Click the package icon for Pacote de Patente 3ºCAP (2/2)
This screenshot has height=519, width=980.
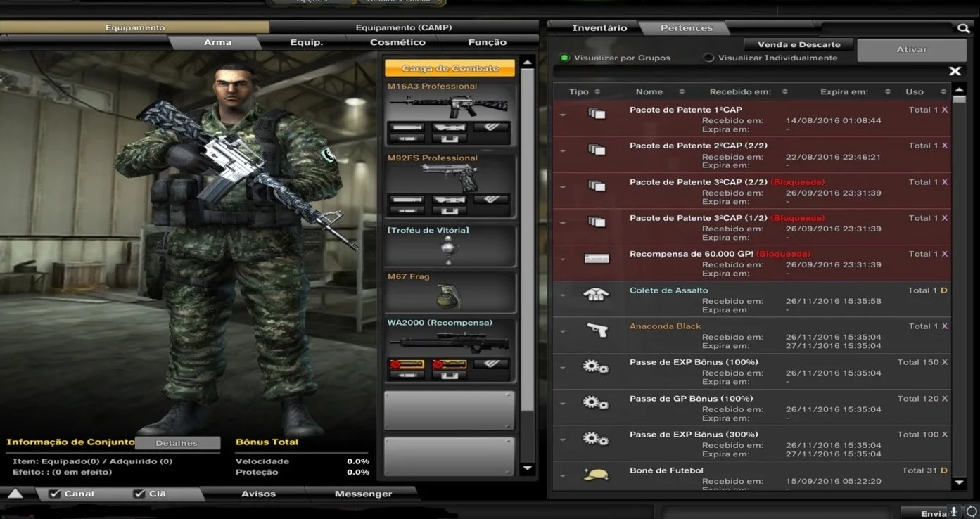coord(597,186)
